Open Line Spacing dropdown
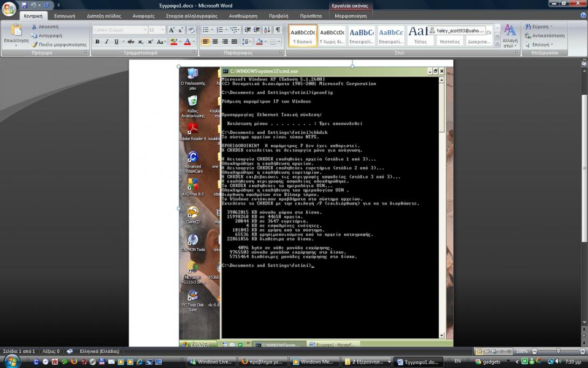The image size is (588, 368). tap(246, 42)
